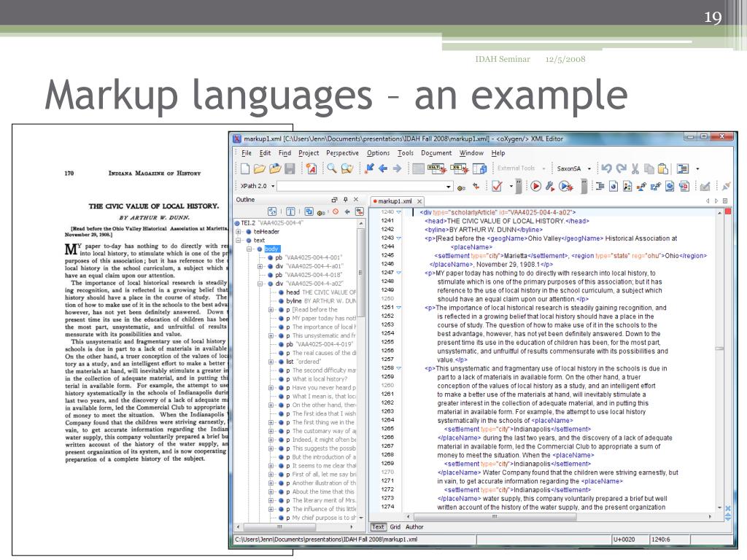Viewport: 747px width, 560px height.
Task: Configure transformation scenario wrench icon
Action: click(x=550, y=186)
